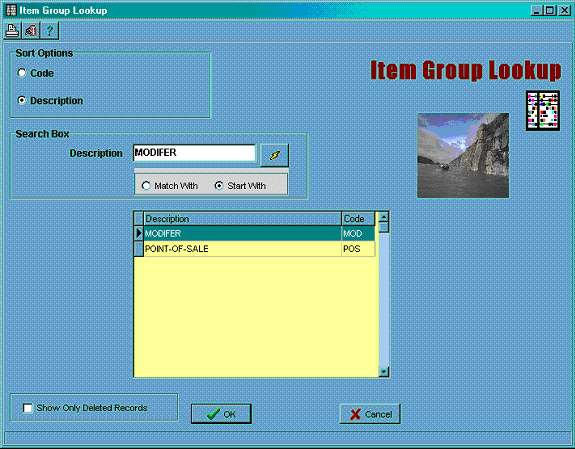Image resolution: width=575 pixels, height=449 pixels.
Task: Click the cliff landscape thumbnail image
Action: [463, 156]
